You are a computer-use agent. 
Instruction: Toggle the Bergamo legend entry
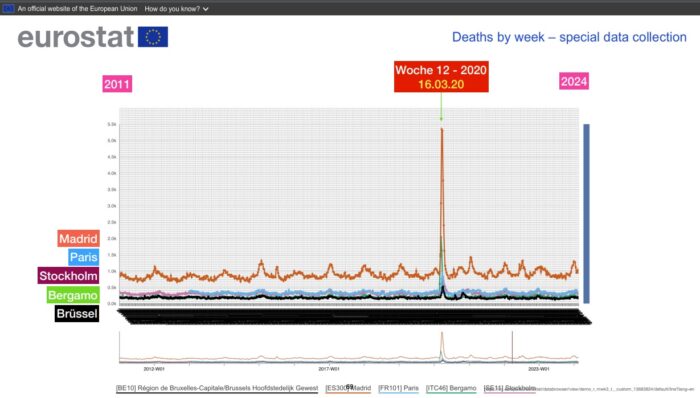451,388
